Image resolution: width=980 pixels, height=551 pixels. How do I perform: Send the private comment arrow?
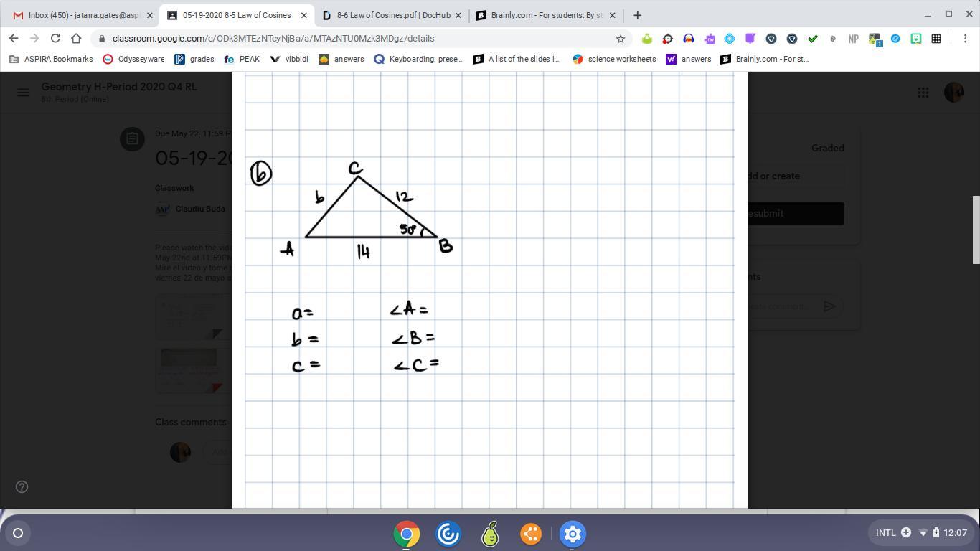click(829, 306)
